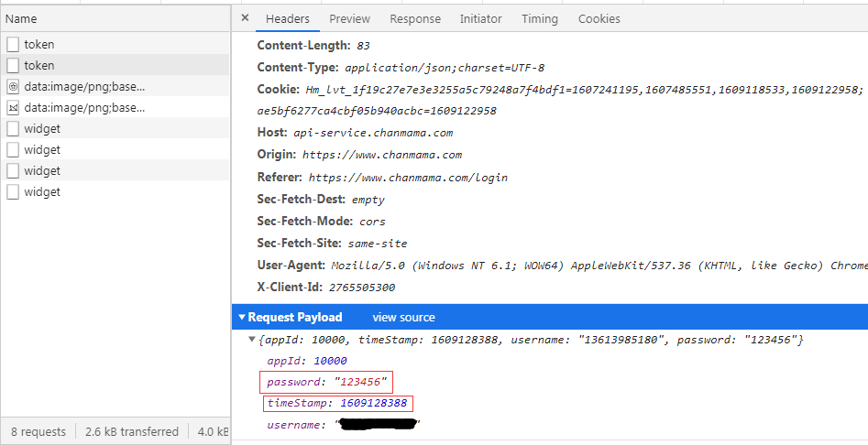The height and width of the screenshot is (445, 868).
Task: Close the request details pane
Action: point(246,18)
